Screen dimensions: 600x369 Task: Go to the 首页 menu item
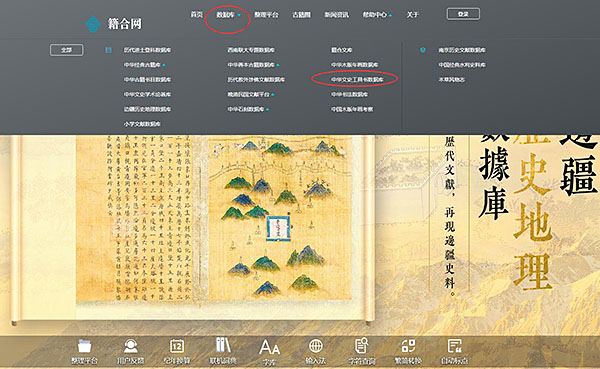point(197,15)
